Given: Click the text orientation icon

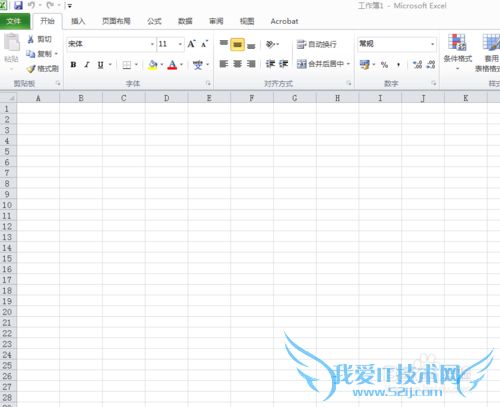Looking at the screenshot, I should [270, 44].
